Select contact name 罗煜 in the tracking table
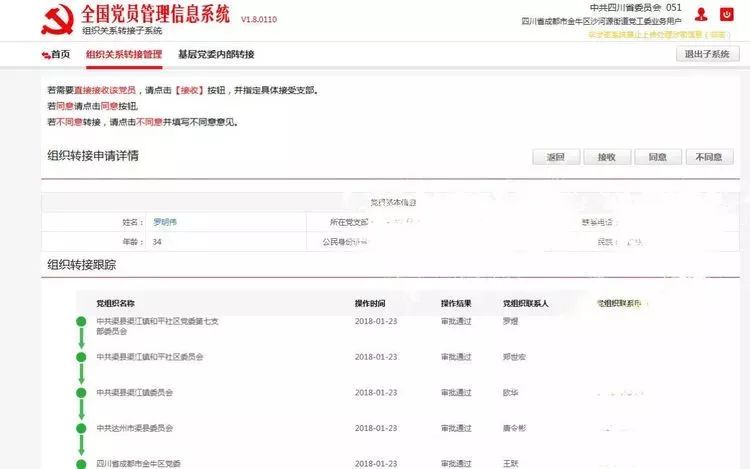 (x=510, y=321)
